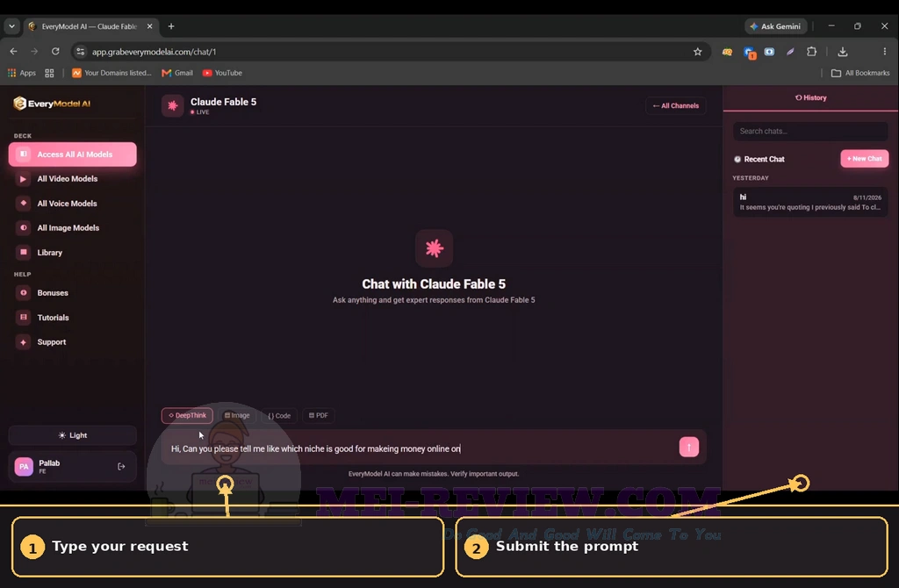This screenshot has height=588, width=899.
Task: Open the Bonuses page
Action: click(x=72, y=293)
